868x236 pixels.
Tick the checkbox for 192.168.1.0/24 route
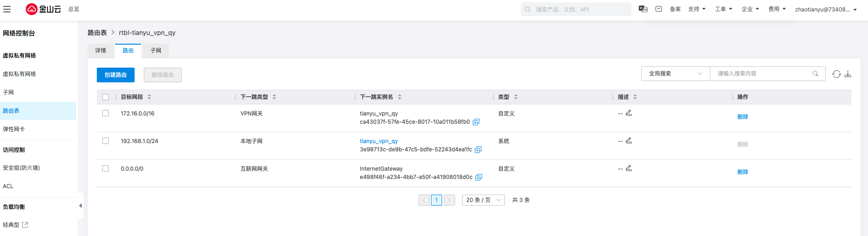(x=106, y=141)
